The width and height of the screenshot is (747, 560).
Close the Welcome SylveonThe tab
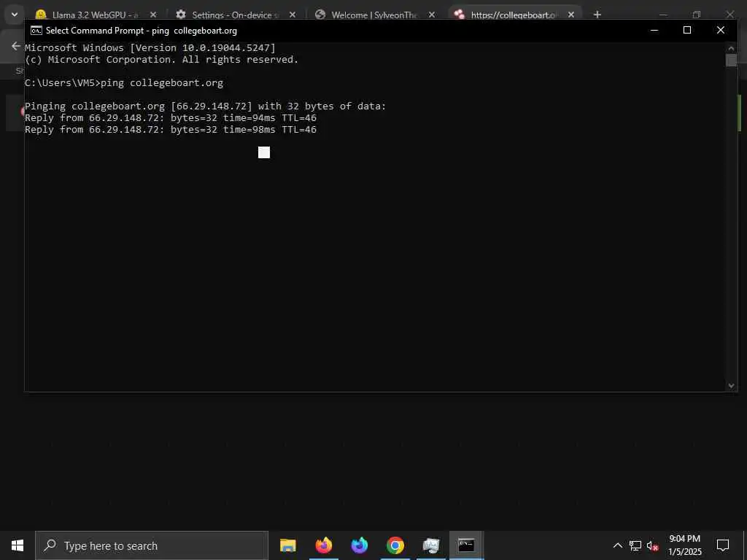click(432, 15)
